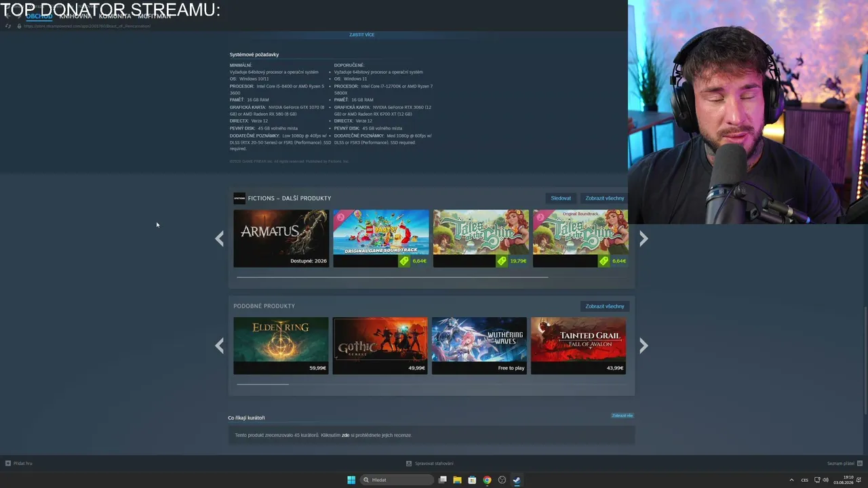Open File Explorer from taskbar
This screenshot has height=488, width=868.
457,480
